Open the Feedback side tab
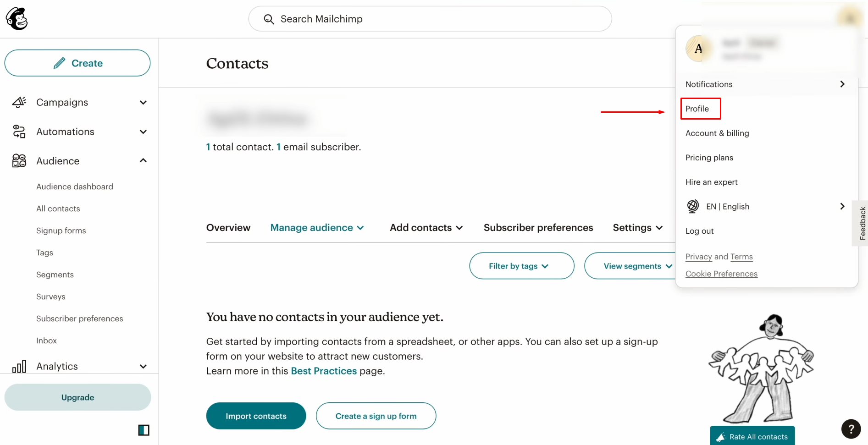Viewport: 868px width, 445px height. [x=861, y=223]
